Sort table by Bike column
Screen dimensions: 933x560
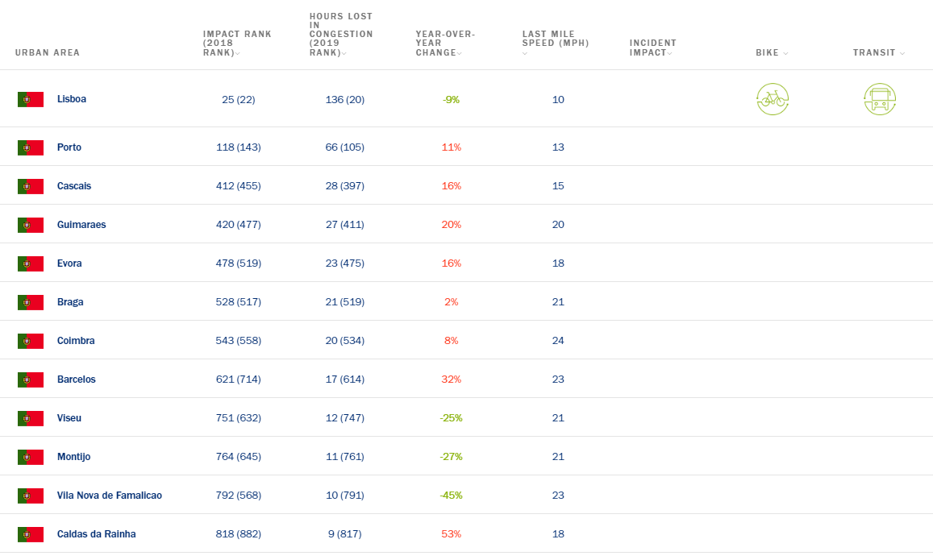click(x=772, y=53)
